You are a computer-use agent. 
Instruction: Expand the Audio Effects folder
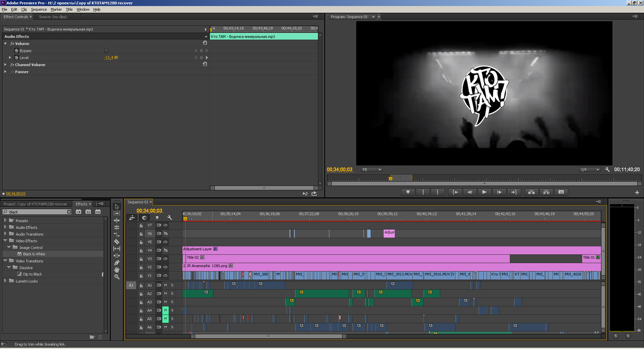click(5, 228)
